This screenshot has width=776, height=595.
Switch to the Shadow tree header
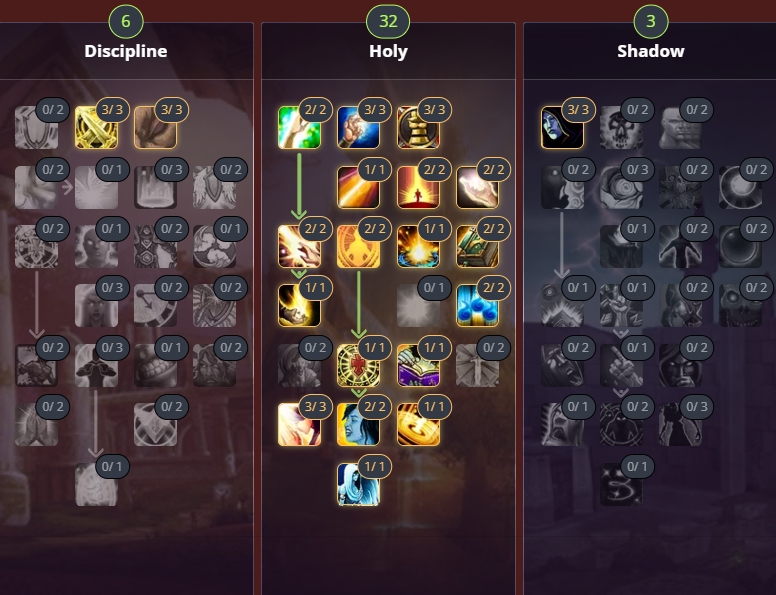651,51
